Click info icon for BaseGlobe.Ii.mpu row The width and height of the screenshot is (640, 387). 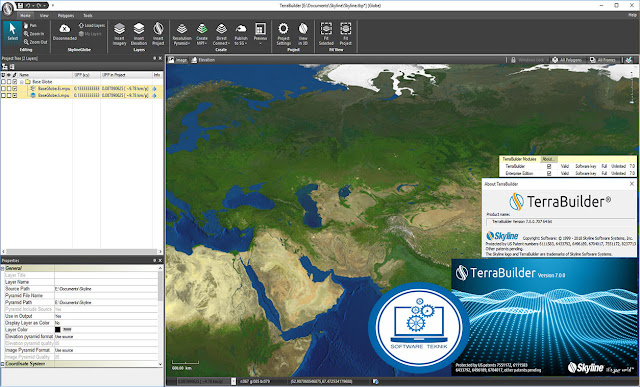pyautogui.click(x=155, y=95)
